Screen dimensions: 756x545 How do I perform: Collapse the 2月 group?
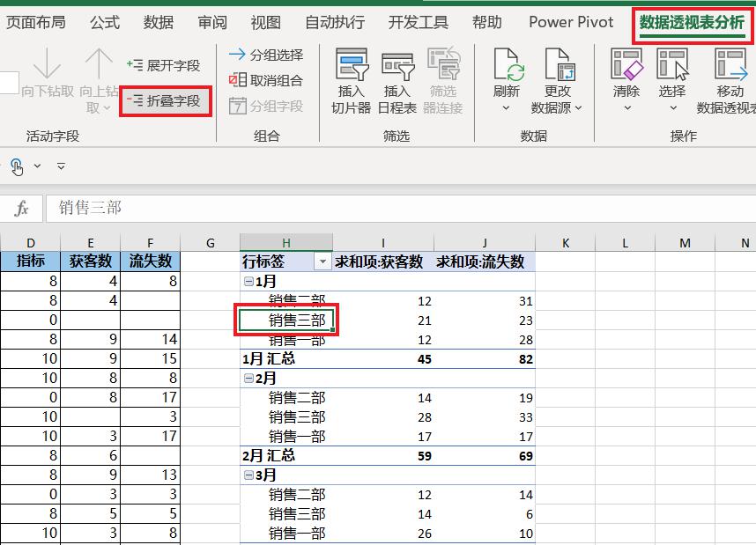[248, 379]
